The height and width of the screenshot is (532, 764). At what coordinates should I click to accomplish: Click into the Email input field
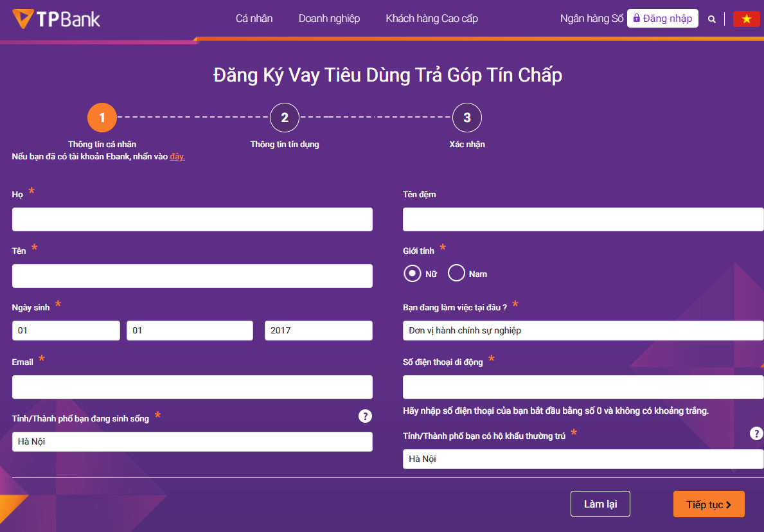pyautogui.click(x=192, y=387)
